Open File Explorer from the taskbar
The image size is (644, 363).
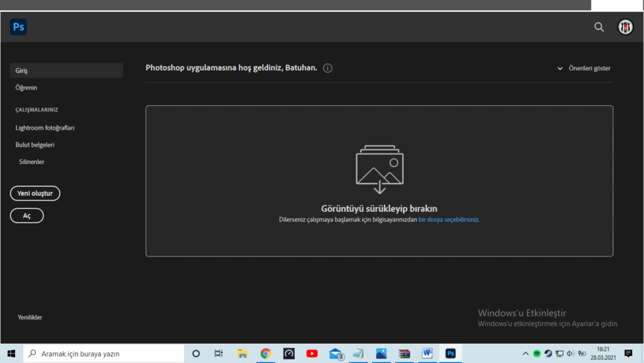coord(243,354)
